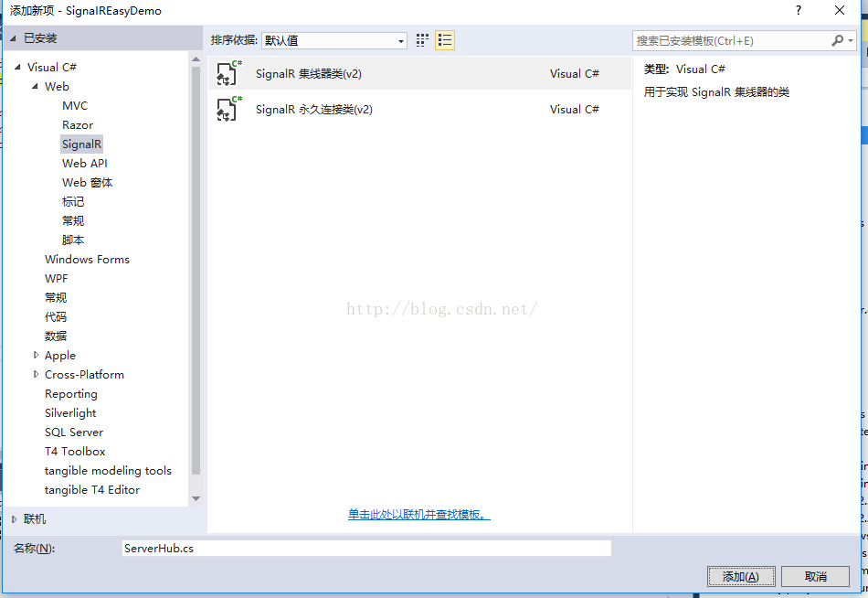Select Web 窗体 category

point(87,183)
